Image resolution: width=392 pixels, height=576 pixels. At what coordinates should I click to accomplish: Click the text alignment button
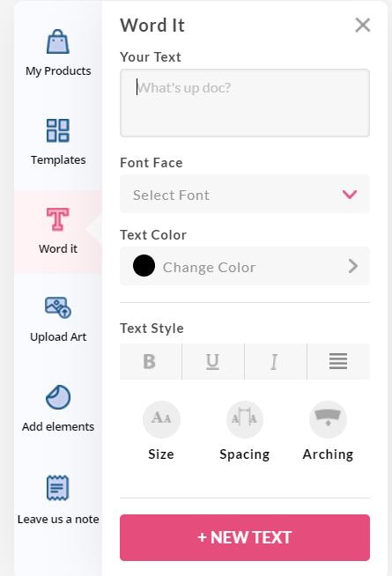[338, 361]
